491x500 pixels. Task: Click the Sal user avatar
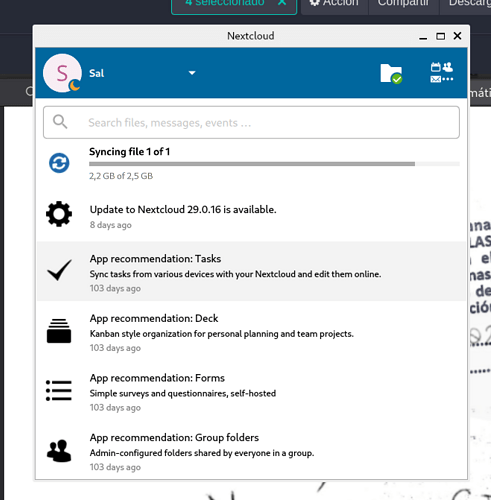coord(62,73)
